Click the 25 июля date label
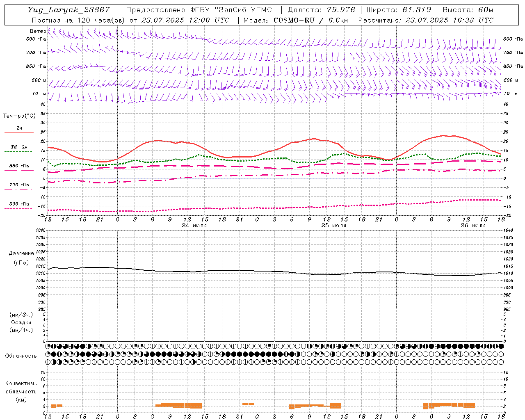 pos(334,226)
